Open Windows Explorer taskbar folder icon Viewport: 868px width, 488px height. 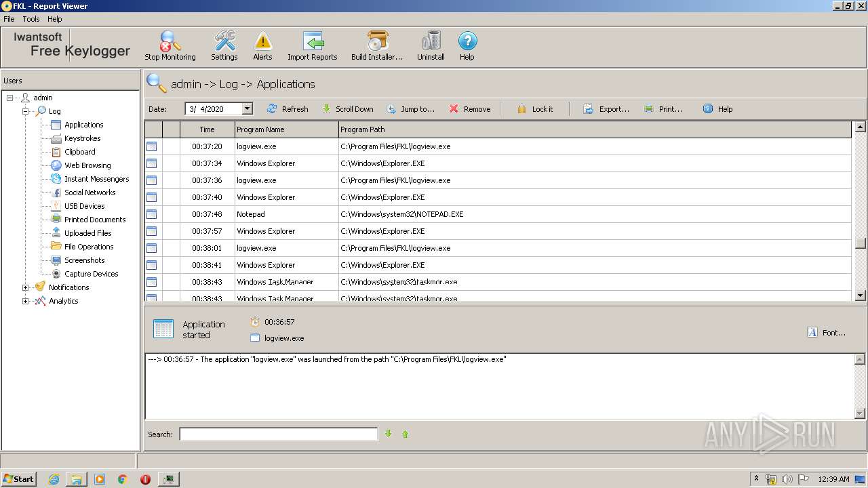[77, 479]
